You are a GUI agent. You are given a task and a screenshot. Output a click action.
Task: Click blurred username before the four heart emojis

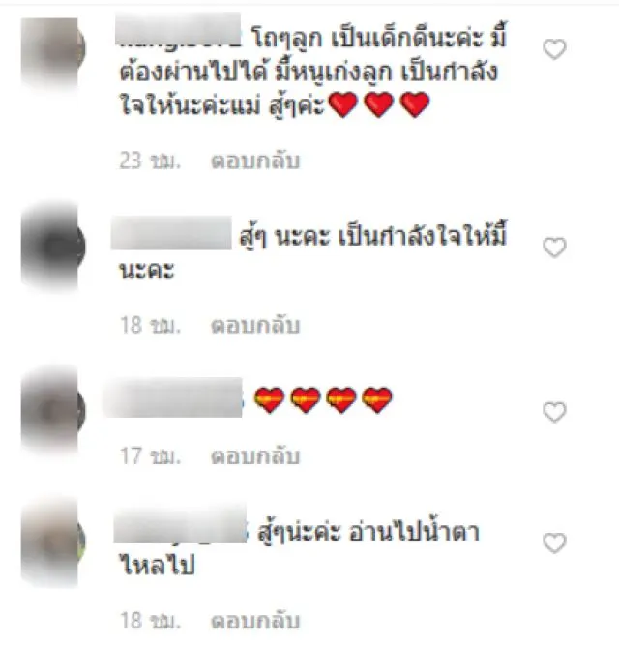coord(174,397)
